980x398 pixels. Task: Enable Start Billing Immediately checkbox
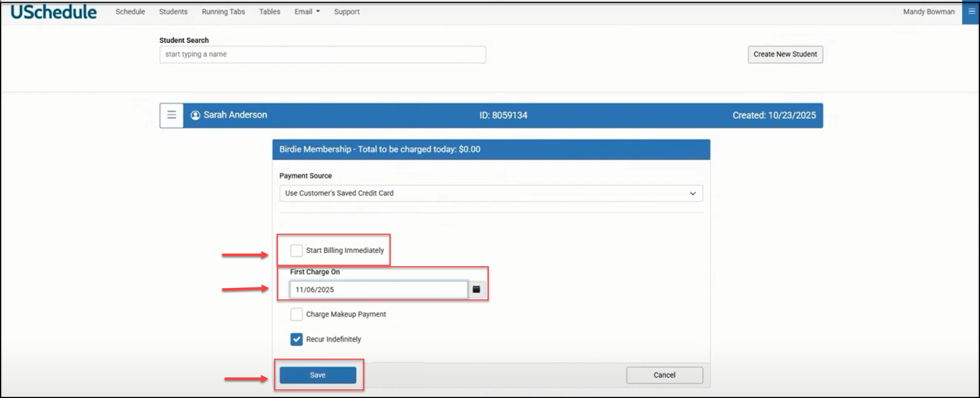296,251
